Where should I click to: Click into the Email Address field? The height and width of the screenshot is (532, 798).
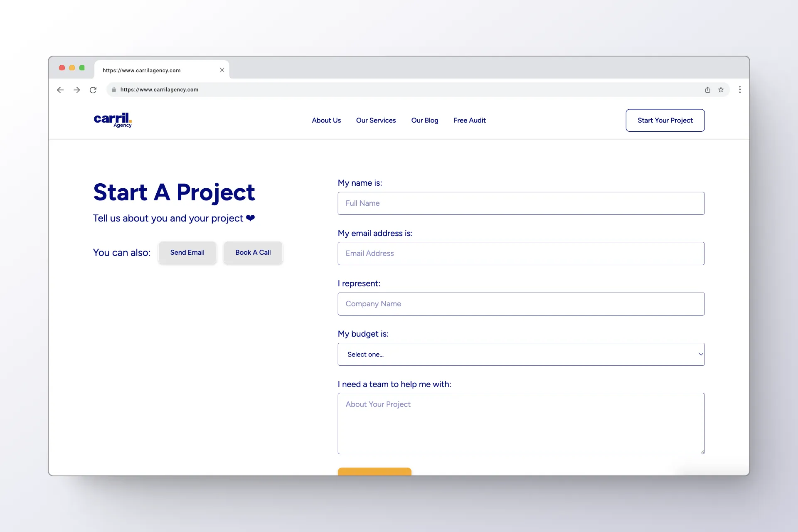[x=521, y=254]
